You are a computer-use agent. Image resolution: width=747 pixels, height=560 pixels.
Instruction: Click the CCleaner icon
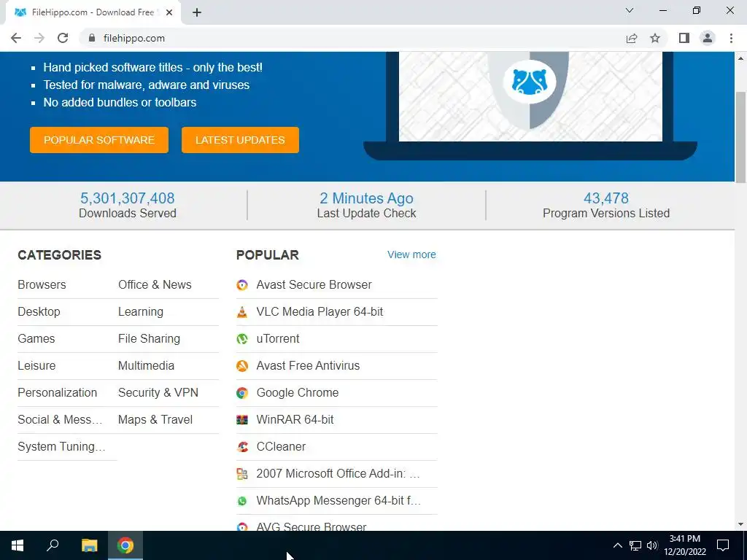[242, 447]
